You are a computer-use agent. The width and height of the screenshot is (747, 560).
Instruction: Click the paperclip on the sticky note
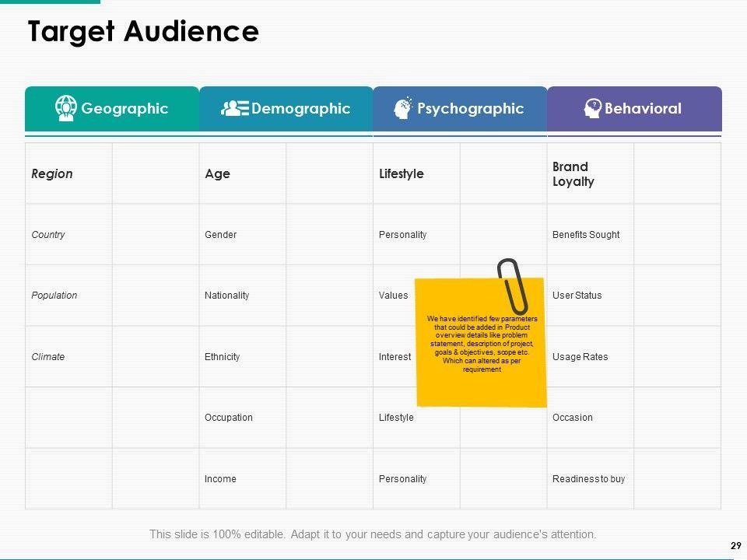pos(512,285)
